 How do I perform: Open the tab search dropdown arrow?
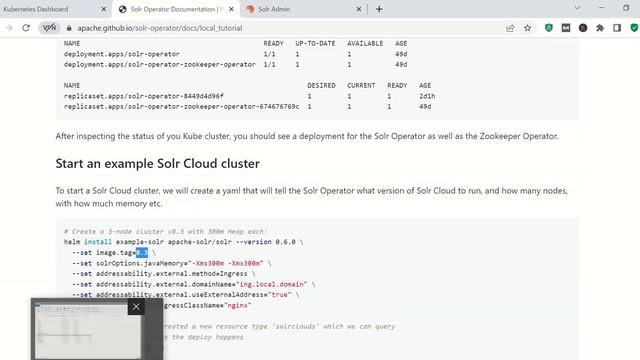coord(577,8)
